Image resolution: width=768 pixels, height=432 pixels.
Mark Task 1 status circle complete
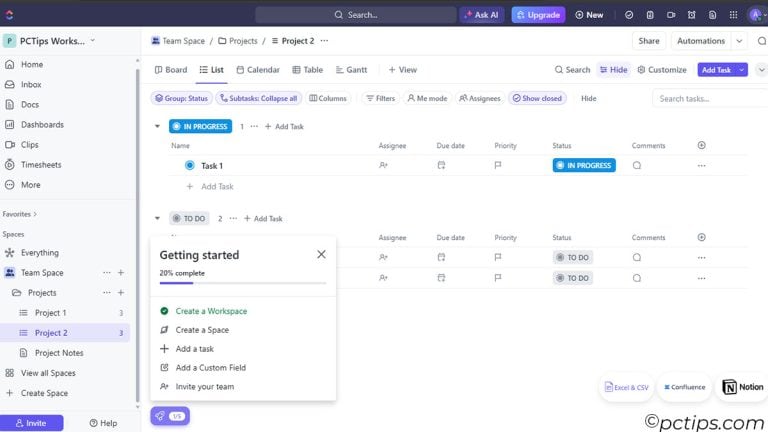(189, 166)
